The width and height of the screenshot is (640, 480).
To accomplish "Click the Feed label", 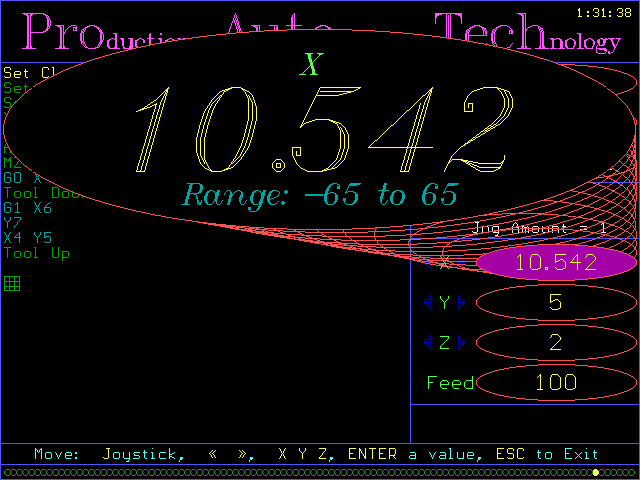I will [450, 383].
